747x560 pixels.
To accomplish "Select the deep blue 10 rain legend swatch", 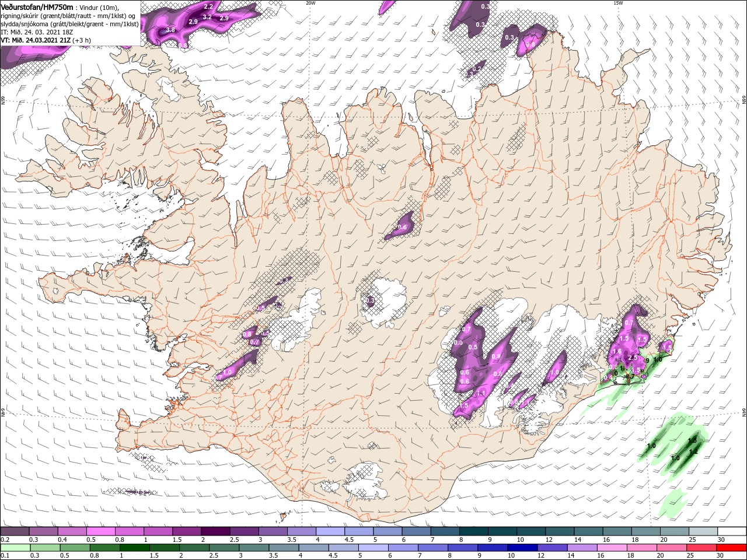I will tap(523, 548).
